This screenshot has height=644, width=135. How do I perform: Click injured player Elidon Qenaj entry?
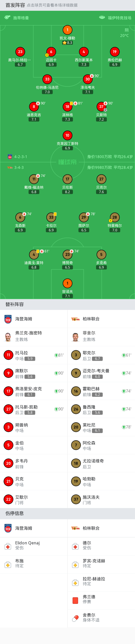[x=34, y=546]
